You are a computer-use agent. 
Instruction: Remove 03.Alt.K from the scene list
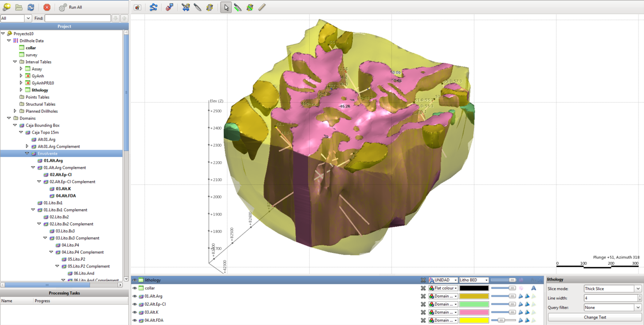423,312
